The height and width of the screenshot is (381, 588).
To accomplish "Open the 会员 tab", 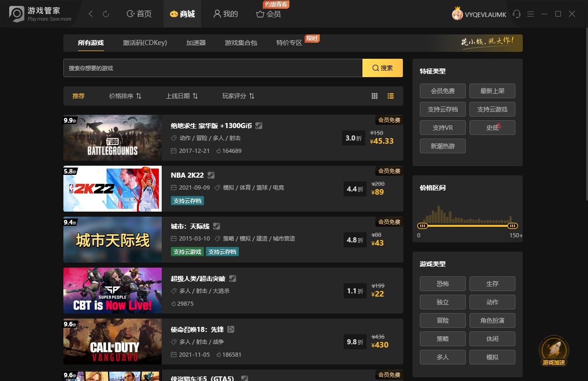I will point(269,14).
